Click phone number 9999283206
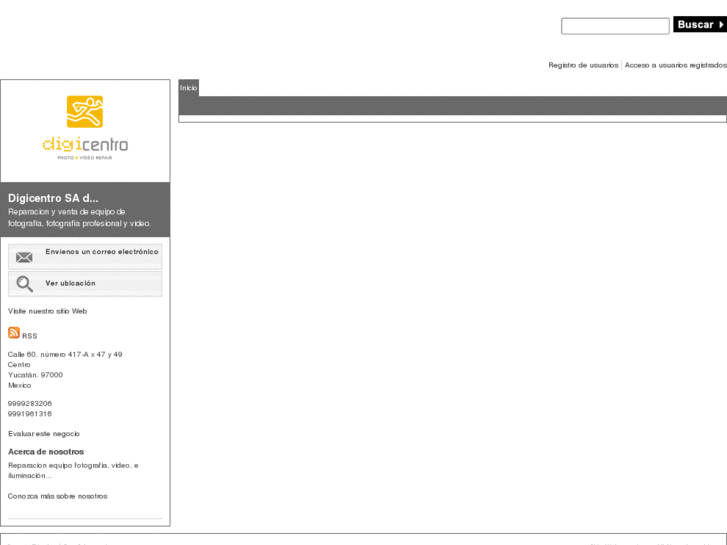This screenshot has width=727, height=545. click(30, 404)
